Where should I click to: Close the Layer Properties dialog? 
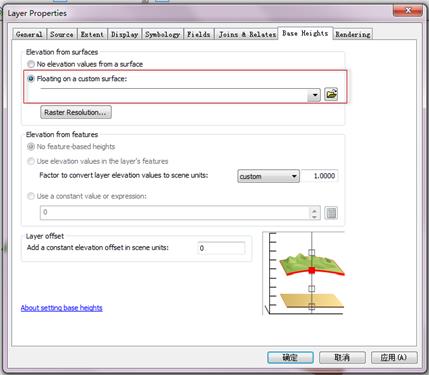408,11
